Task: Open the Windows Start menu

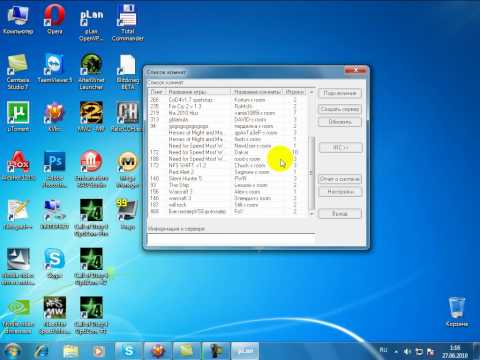Action: point(12,351)
